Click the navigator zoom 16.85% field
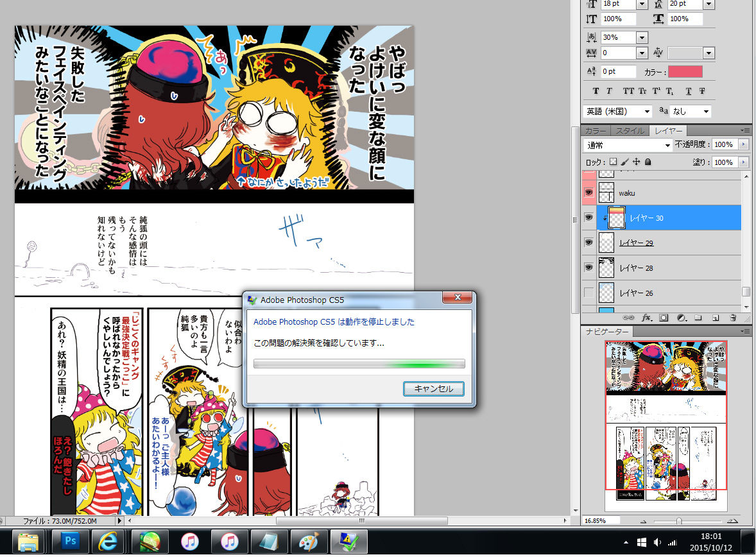The height and width of the screenshot is (557, 756). point(601,521)
